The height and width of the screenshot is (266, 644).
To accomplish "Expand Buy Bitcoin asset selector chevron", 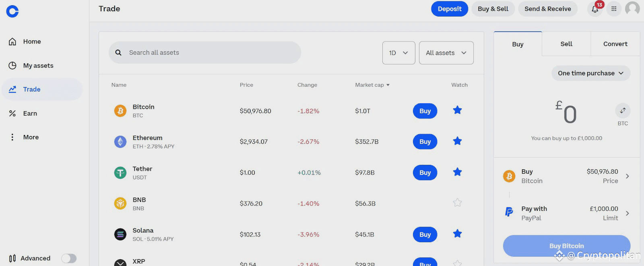I will 627,176.
